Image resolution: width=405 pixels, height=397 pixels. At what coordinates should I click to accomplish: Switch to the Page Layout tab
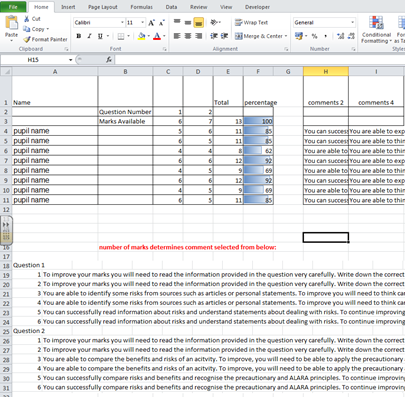coord(103,7)
